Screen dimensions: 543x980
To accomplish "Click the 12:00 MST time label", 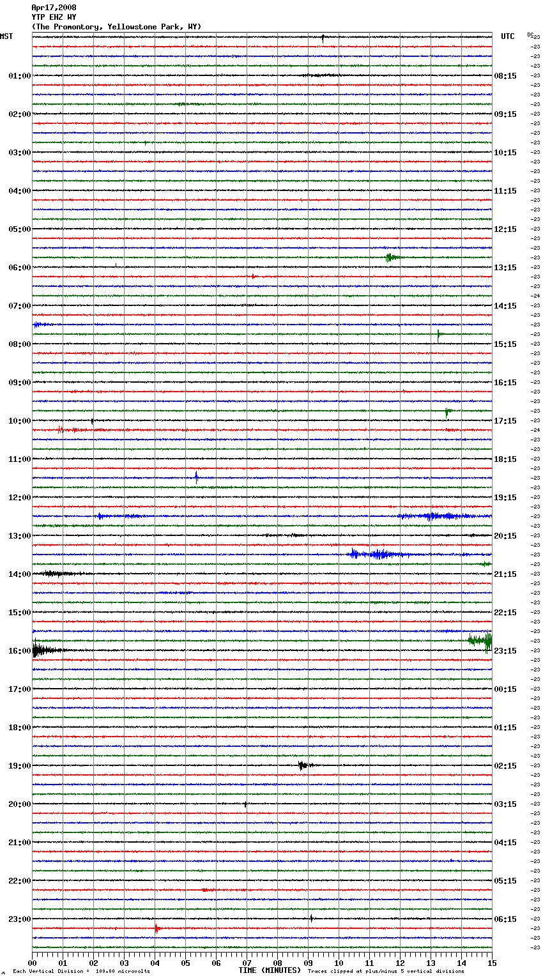I will coord(20,498).
